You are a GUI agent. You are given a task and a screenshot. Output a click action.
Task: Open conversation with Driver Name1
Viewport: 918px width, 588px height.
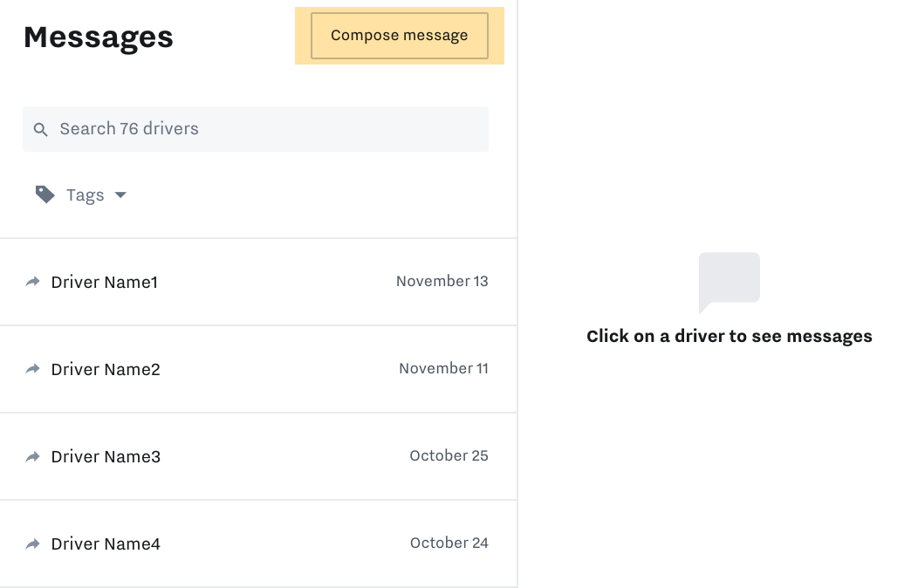104,282
